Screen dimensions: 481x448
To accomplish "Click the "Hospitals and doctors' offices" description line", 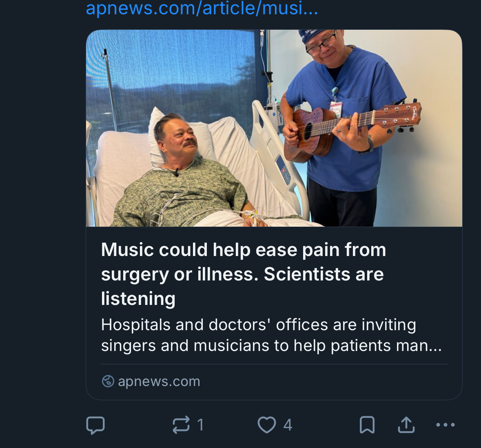I will [258, 325].
